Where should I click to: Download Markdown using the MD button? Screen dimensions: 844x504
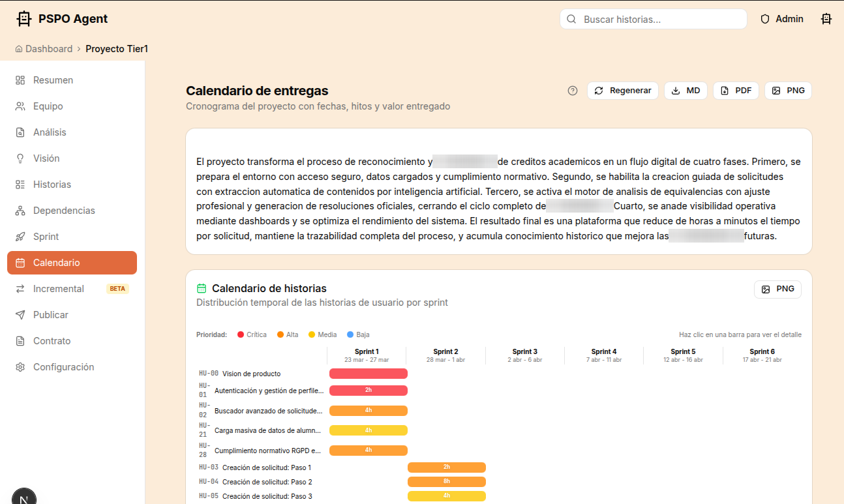click(x=686, y=91)
